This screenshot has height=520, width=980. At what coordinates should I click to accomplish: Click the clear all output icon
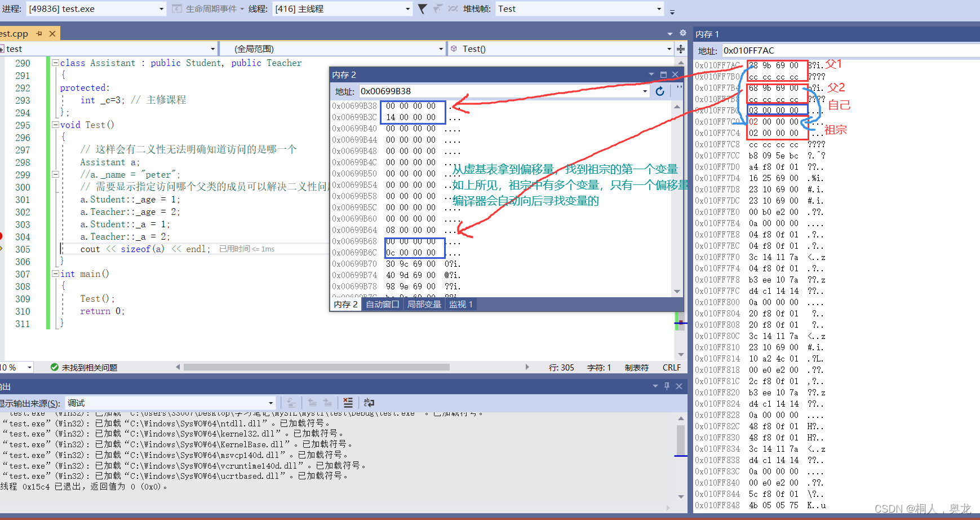348,403
